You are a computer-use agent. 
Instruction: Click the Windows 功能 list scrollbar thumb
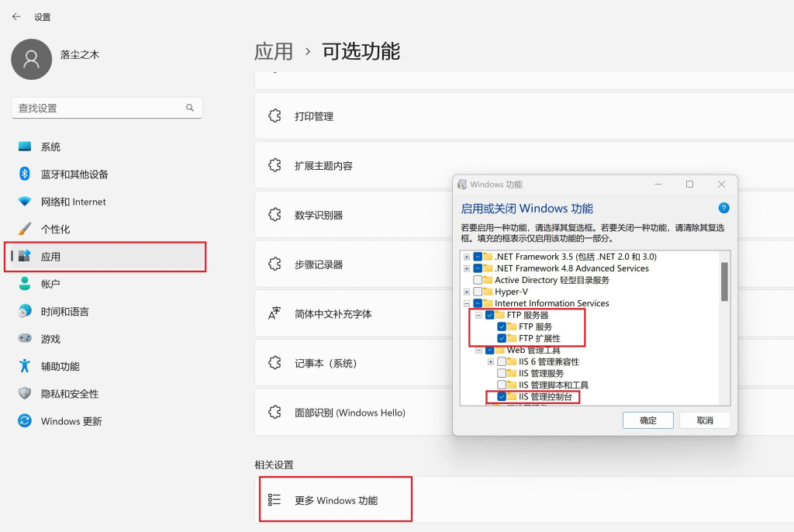724,282
